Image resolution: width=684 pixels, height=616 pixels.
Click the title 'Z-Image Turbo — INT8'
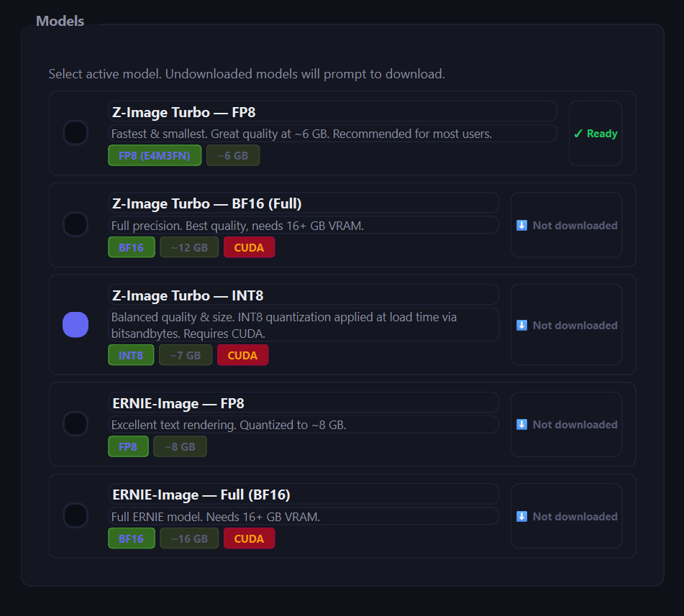point(188,295)
